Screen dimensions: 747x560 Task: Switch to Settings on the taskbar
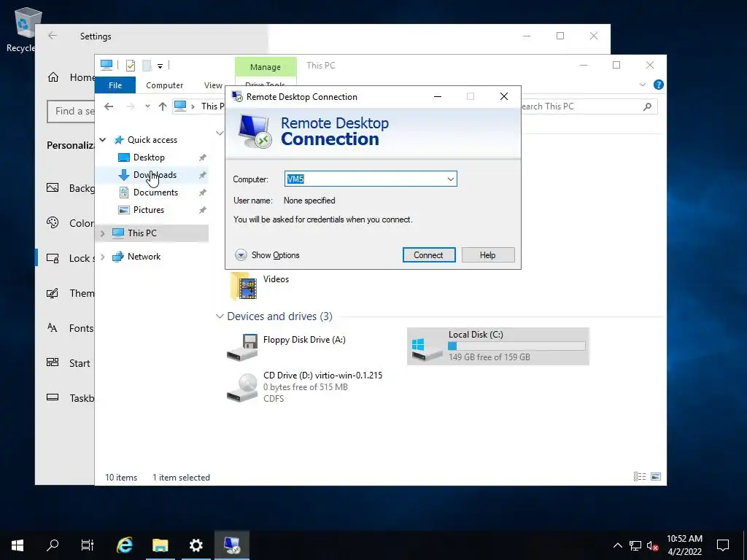(x=196, y=545)
